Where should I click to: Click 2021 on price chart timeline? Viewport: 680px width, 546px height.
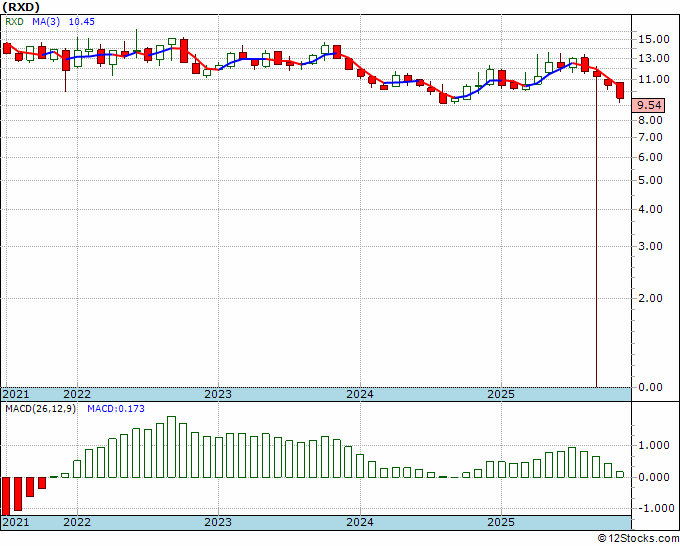[x=16, y=394]
